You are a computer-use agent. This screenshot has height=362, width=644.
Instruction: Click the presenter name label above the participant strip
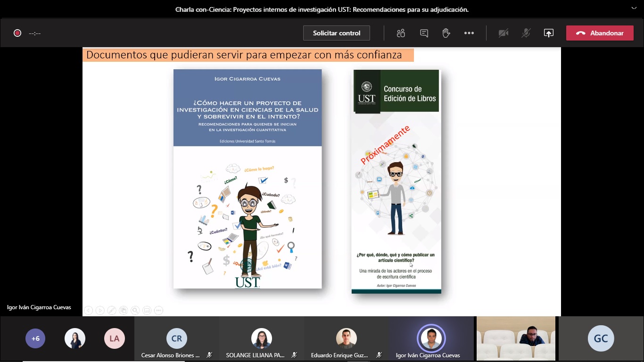(x=39, y=307)
